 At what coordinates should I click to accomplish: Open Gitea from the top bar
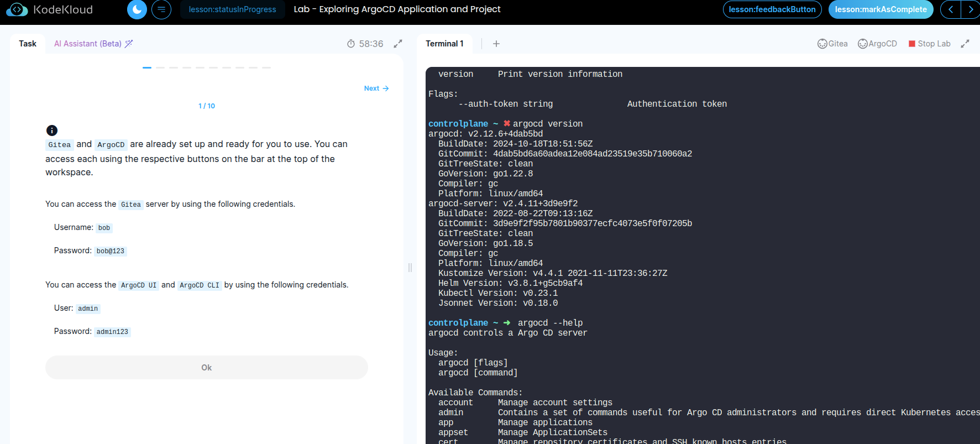832,44
